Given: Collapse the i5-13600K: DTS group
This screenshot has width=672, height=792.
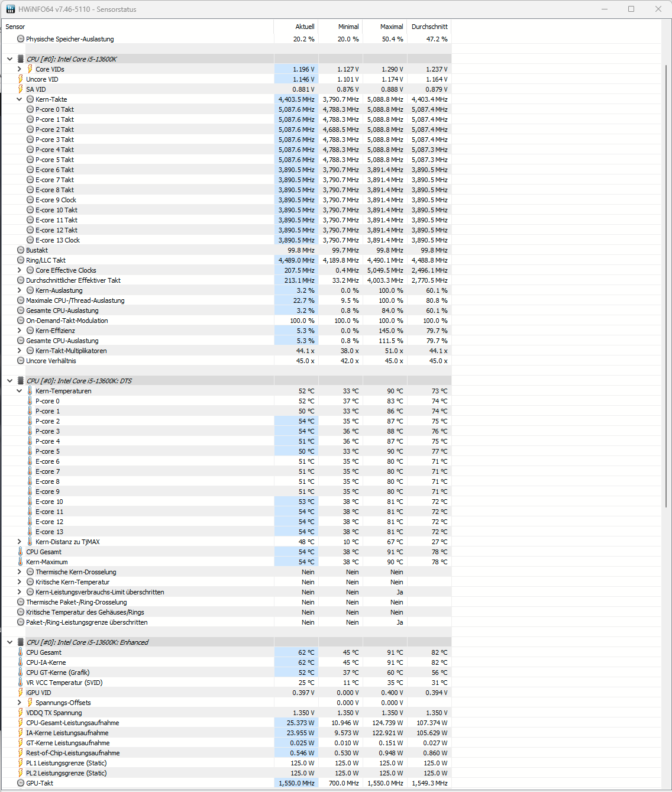Looking at the screenshot, I should pyautogui.click(x=9, y=381).
